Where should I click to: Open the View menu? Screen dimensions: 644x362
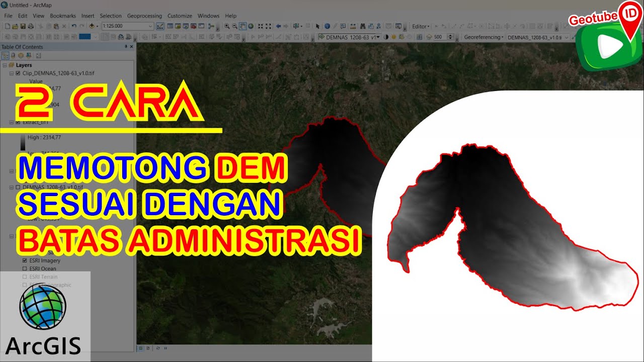(x=39, y=16)
